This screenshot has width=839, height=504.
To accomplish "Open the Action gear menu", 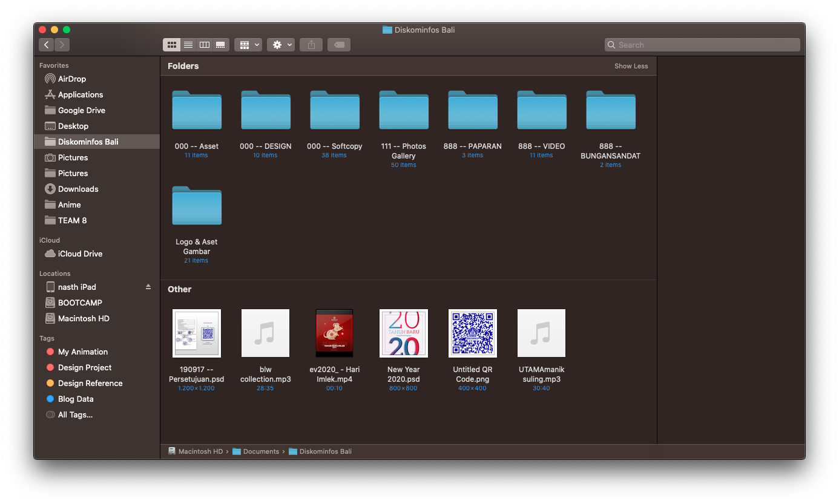I will tap(281, 45).
